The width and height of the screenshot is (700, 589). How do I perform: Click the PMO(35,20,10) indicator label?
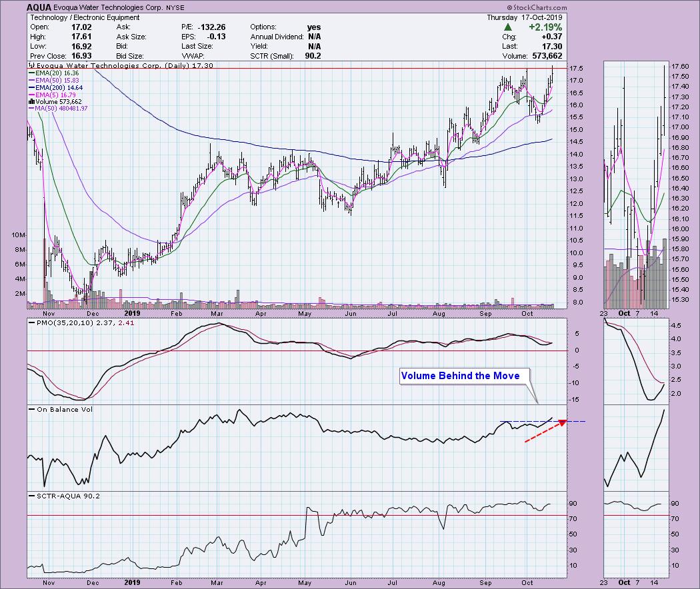point(81,322)
